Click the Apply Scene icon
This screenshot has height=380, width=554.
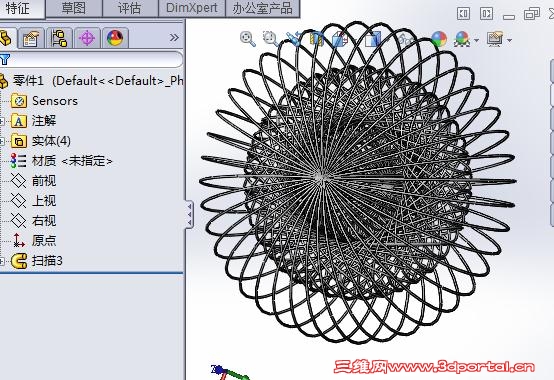(x=462, y=39)
